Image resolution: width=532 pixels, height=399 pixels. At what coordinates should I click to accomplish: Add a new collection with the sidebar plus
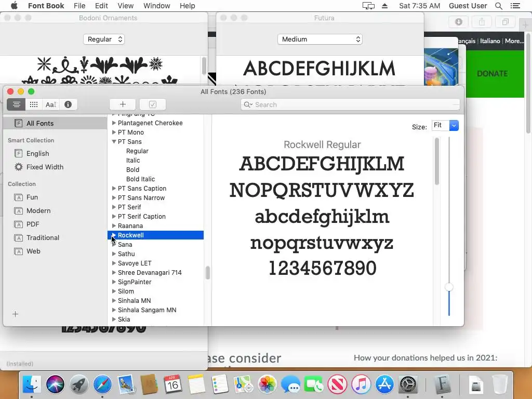click(15, 314)
